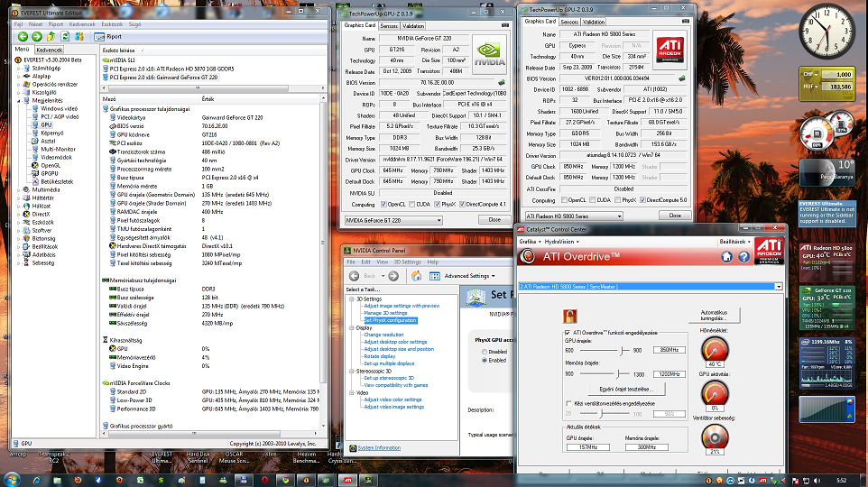Open Internet Explorer from taskbar
The image size is (868, 487).
click(36, 481)
